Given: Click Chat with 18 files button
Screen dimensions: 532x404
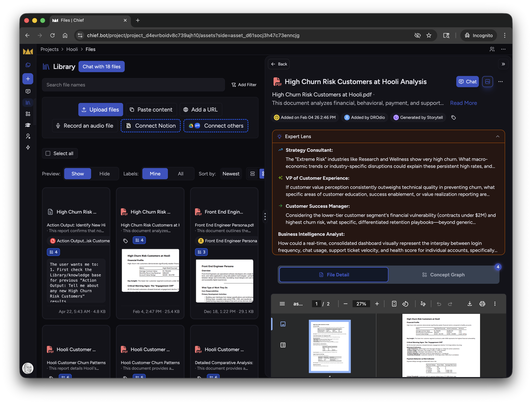Looking at the screenshot, I should pos(101,67).
